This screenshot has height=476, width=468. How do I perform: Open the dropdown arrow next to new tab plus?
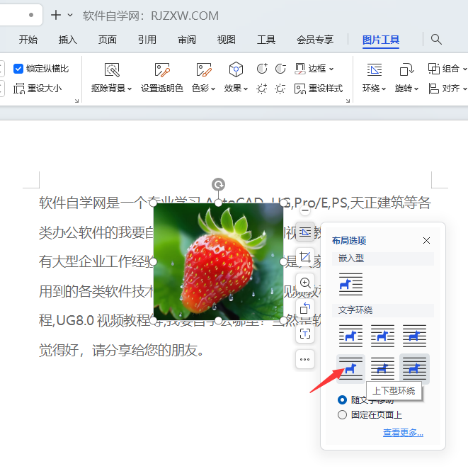point(70,15)
